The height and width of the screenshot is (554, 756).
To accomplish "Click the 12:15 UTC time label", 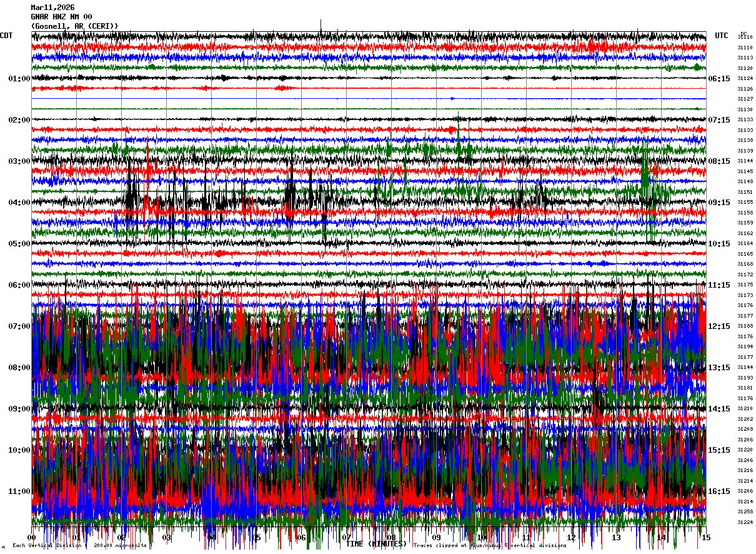I will [x=719, y=326].
